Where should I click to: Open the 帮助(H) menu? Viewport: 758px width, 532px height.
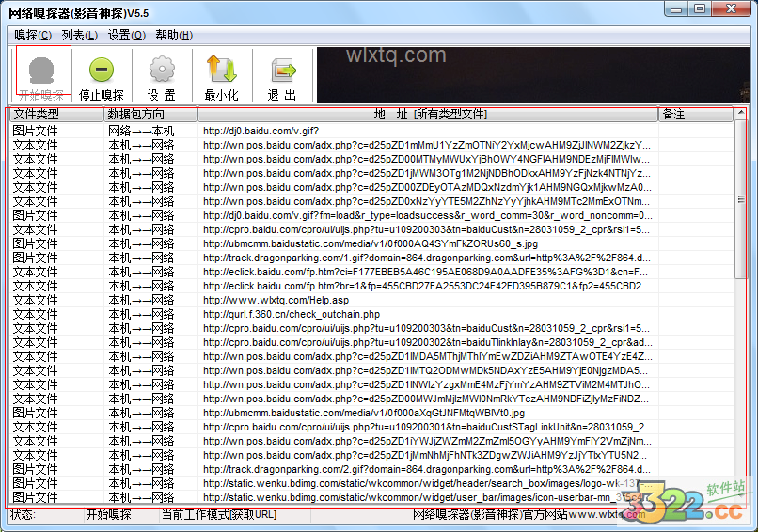[x=174, y=36]
